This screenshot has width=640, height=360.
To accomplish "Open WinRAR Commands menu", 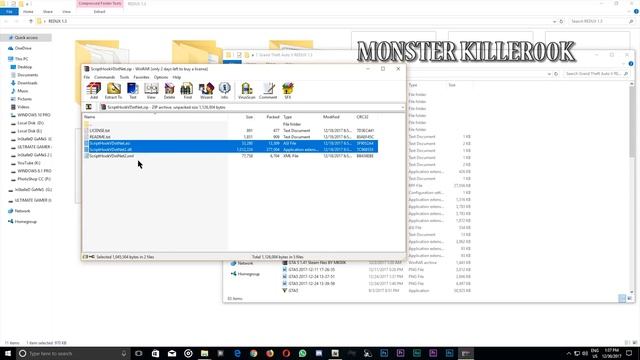I will 104,77.
